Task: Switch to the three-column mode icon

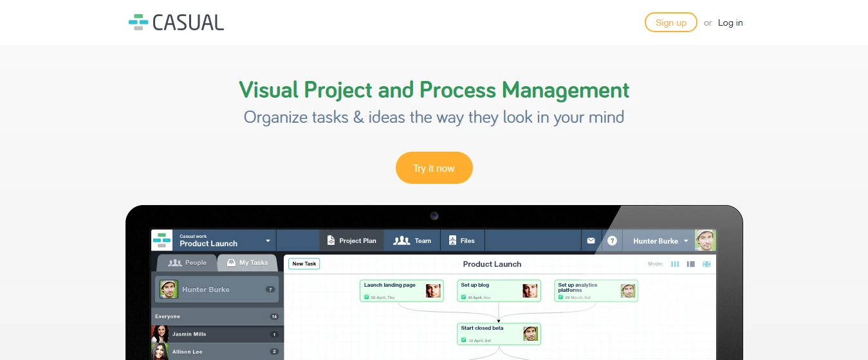Action: (x=675, y=264)
